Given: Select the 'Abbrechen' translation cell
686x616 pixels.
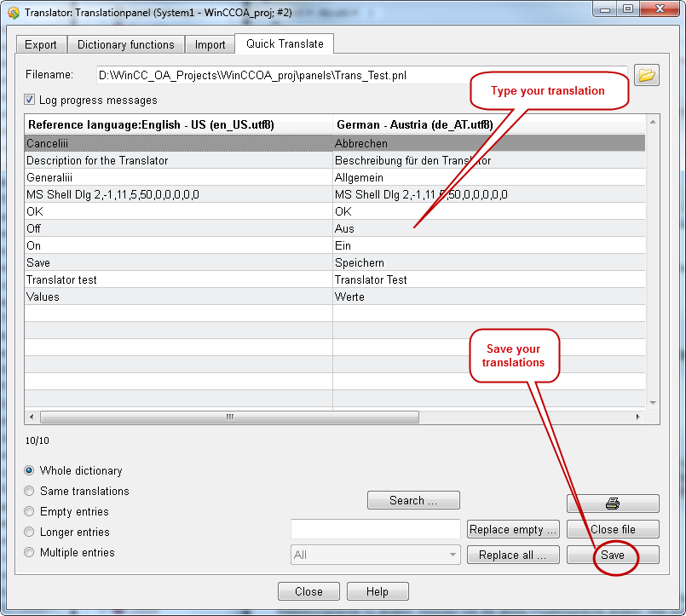Looking at the screenshot, I should click(x=488, y=144).
